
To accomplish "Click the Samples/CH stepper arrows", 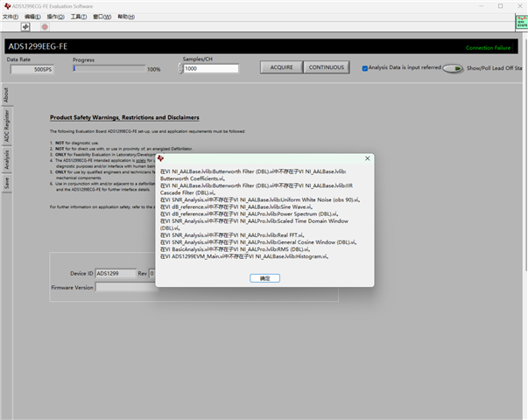I will pos(180,68).
